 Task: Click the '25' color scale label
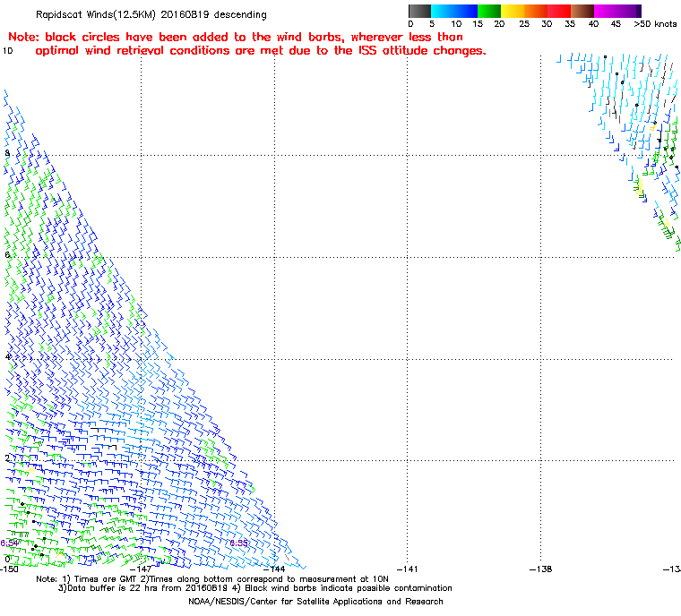(524, 24)
